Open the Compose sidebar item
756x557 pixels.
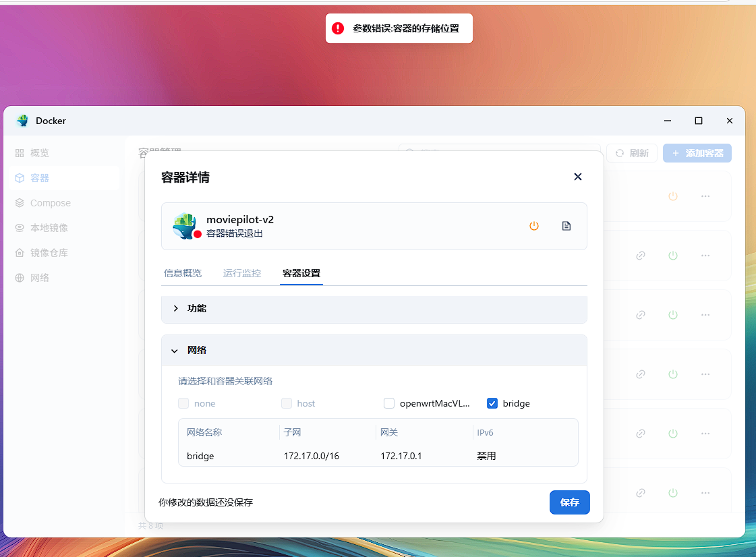pos(50,203)
